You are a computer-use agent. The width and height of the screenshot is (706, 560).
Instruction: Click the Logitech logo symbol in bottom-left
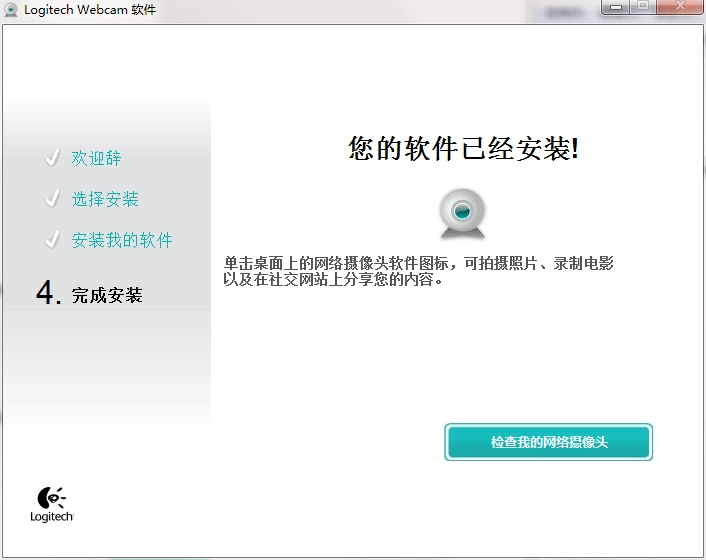[51, 497]
